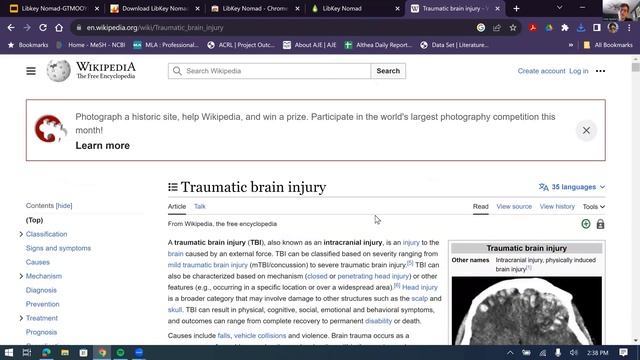
Task: Open the All Bookmarks folder
Action: 608,45
